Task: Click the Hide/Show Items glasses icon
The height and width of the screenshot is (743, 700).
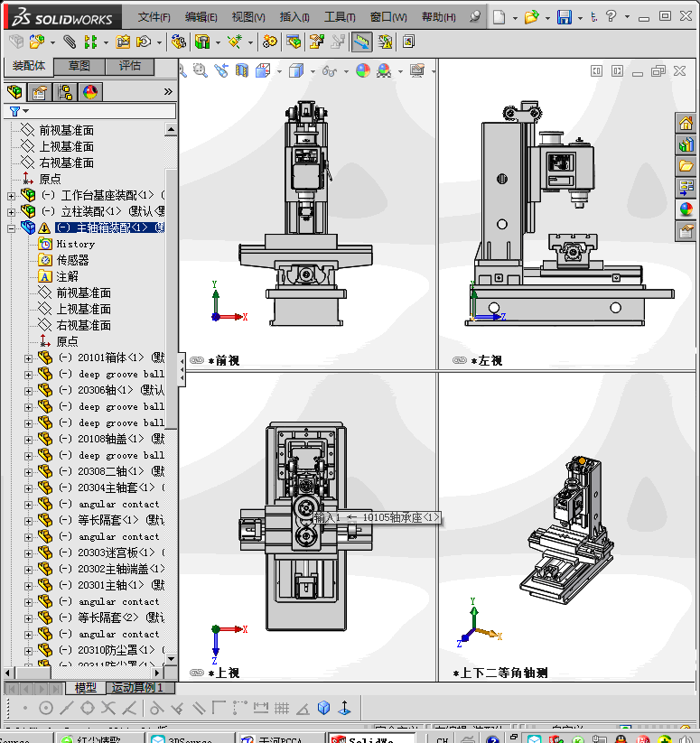Action: (329, 71)
